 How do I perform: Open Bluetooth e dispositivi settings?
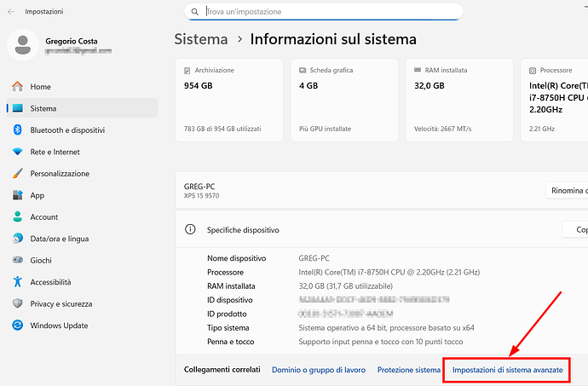82,130
